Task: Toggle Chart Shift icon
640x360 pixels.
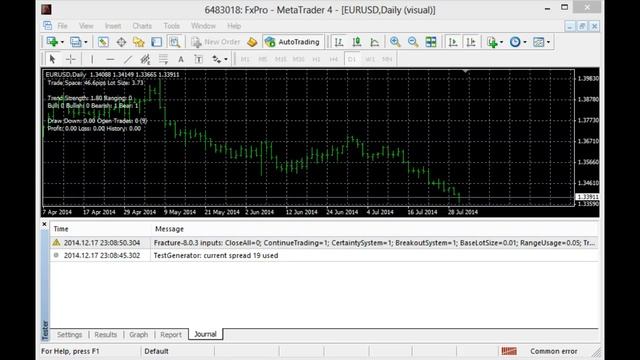Action: (x=471, y=42)
